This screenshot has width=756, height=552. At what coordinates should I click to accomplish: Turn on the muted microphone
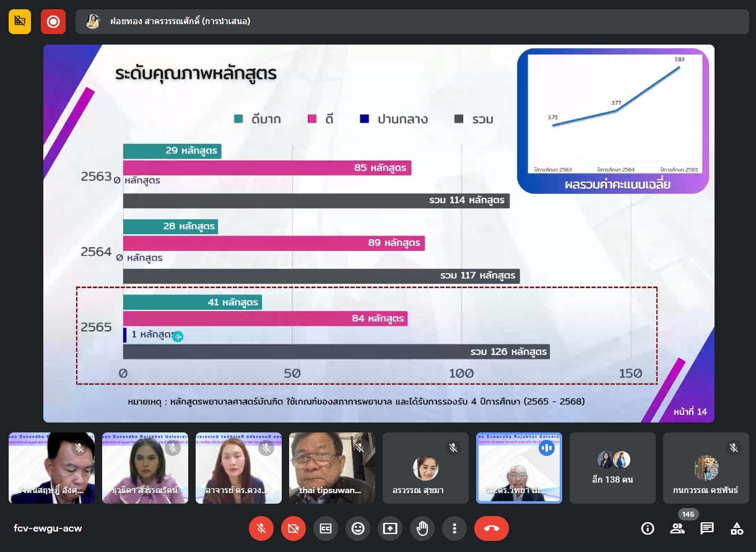click(x=261, y=528)
